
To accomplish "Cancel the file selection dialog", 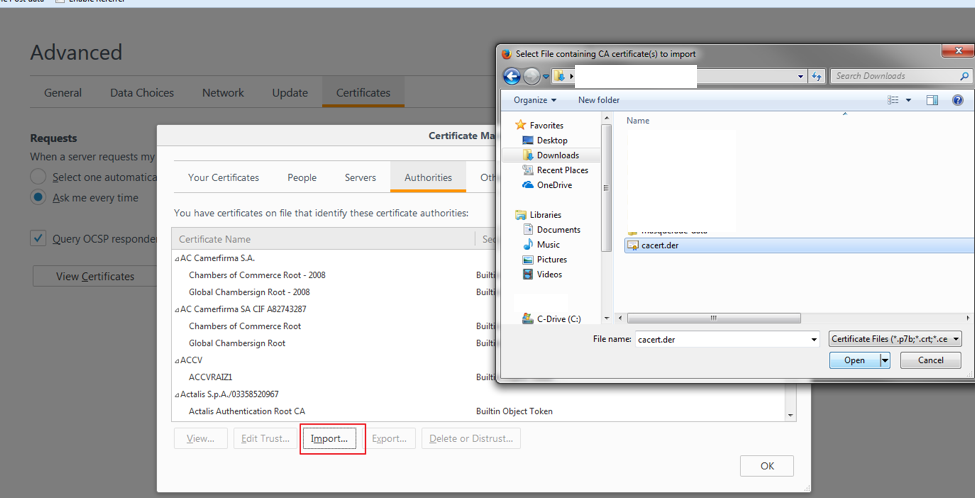I will click(930, 360).
